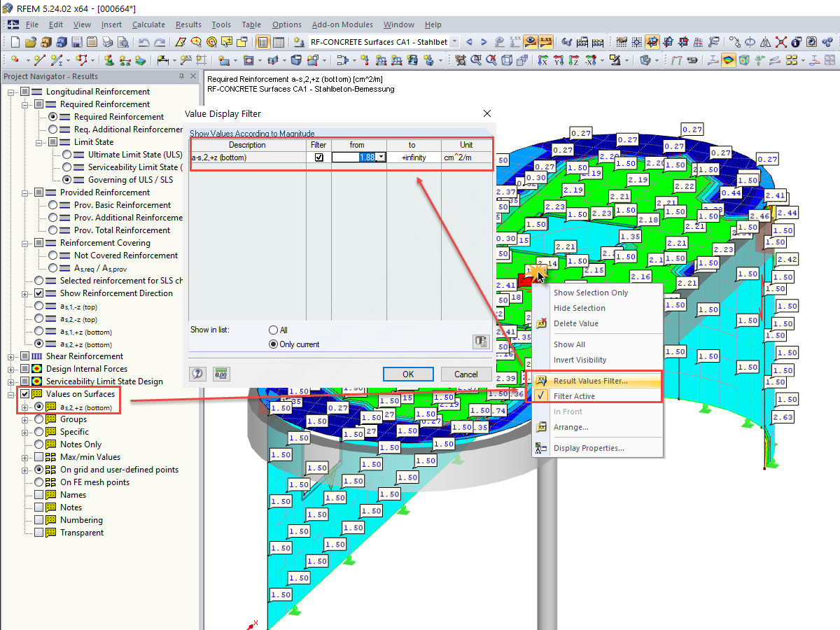Select Not Covered Reinforcement radio
Image resolution: width=840 pixels, height=630 pixels.
pyautogui.click(x=52, y=255)
